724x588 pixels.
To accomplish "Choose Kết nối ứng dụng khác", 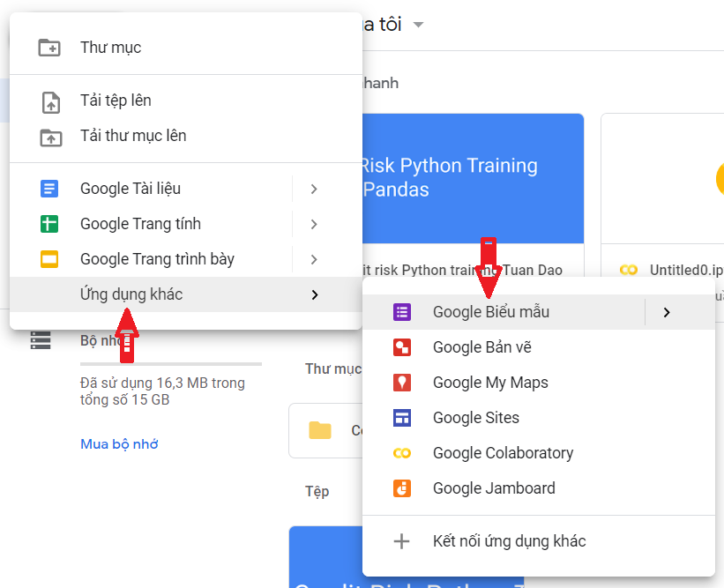I will coord(539,541).
